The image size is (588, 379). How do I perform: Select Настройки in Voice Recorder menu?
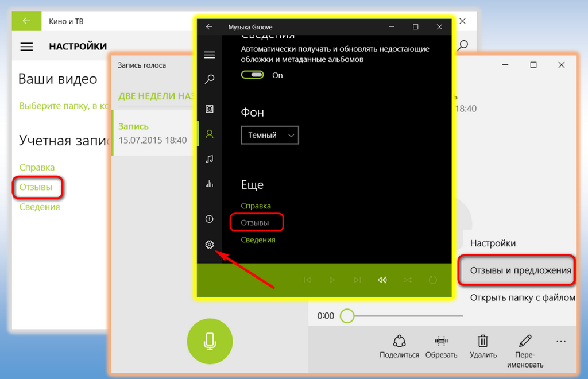493,243
